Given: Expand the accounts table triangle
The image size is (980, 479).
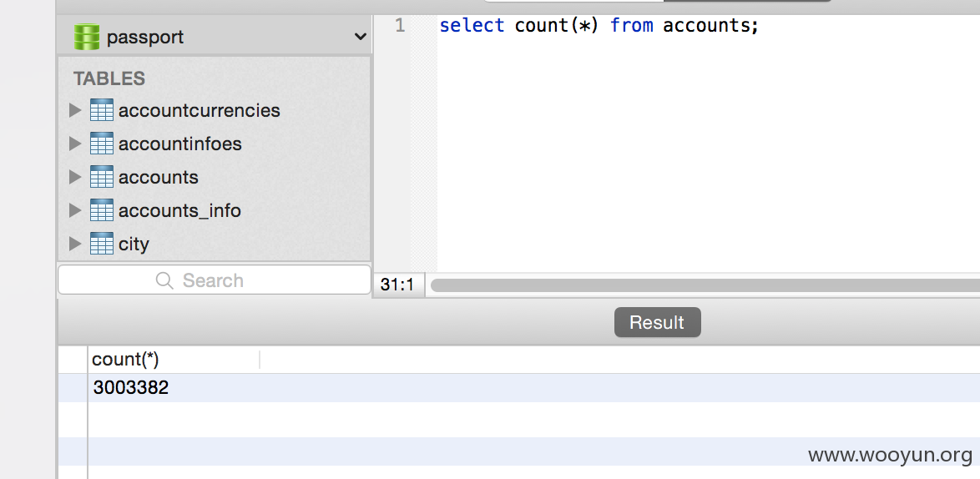Looking at the screenshot, I should point(75,177).
